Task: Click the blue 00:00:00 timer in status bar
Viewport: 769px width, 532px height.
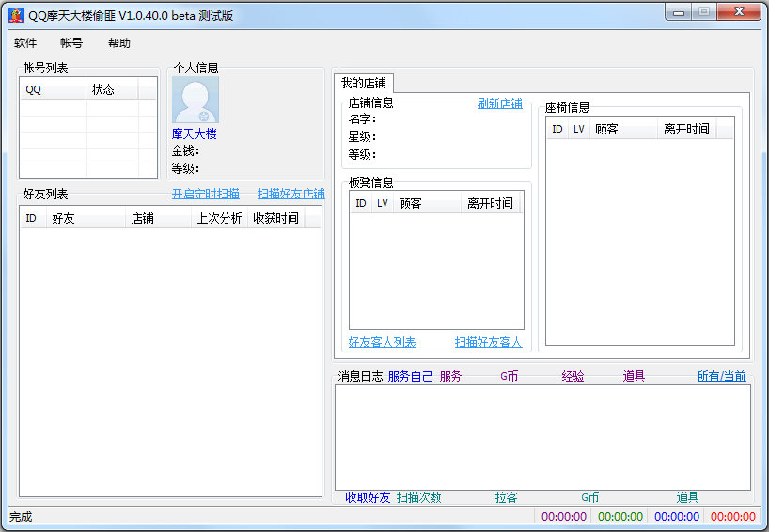Action: [677, 516]
